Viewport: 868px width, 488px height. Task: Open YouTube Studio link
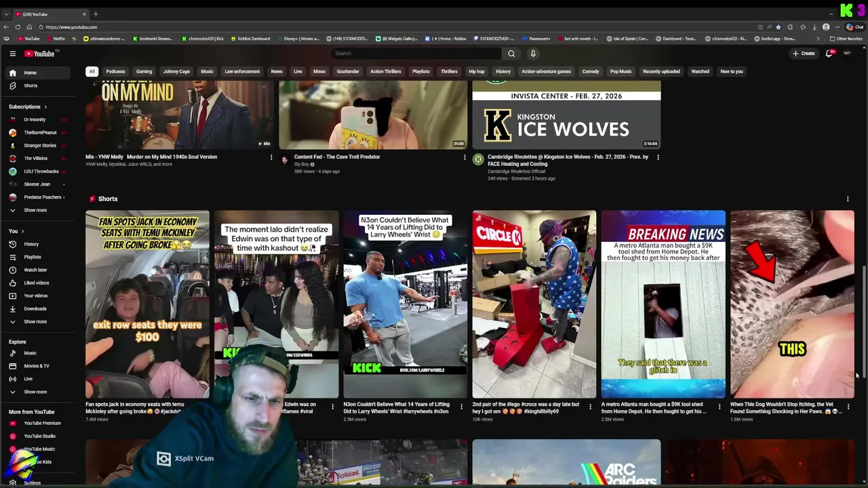coord(39,436)
